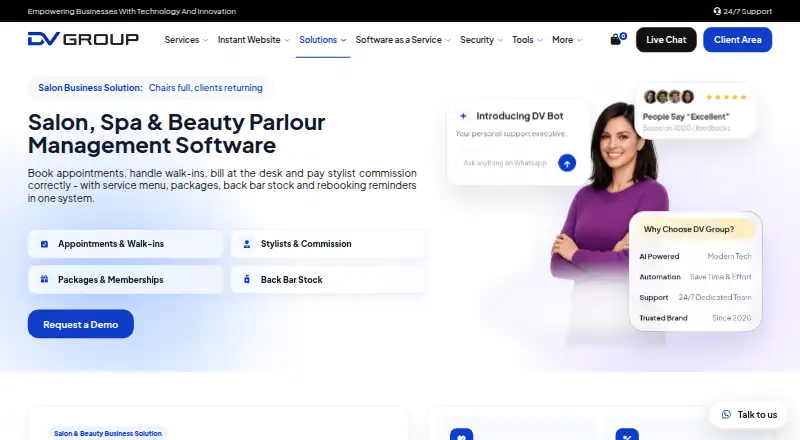Click Request a Demo button

[81, 324]
